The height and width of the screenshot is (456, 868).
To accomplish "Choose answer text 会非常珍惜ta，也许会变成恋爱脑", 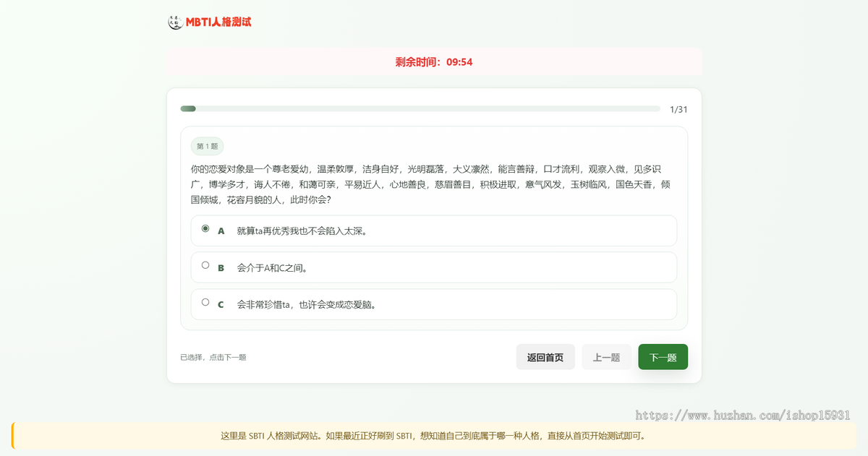I will [x=307, y=305].
